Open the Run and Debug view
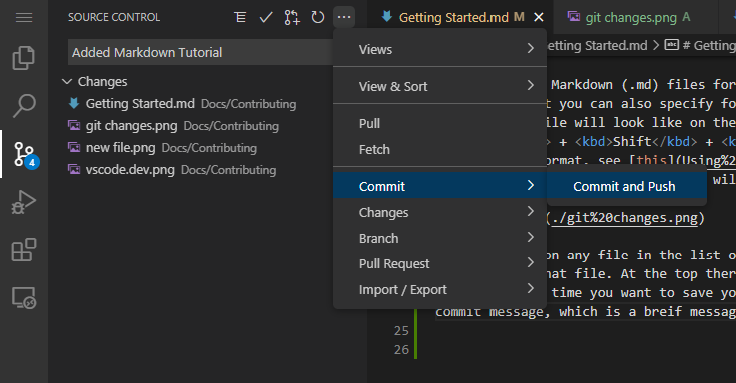Viewport: 736px width, 383px height. 23,202
